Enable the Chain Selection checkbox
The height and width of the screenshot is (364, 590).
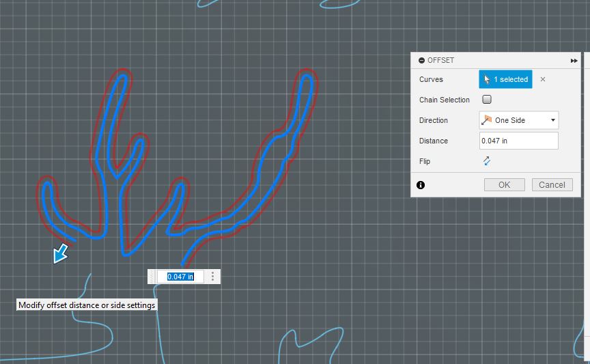(486, 100)
